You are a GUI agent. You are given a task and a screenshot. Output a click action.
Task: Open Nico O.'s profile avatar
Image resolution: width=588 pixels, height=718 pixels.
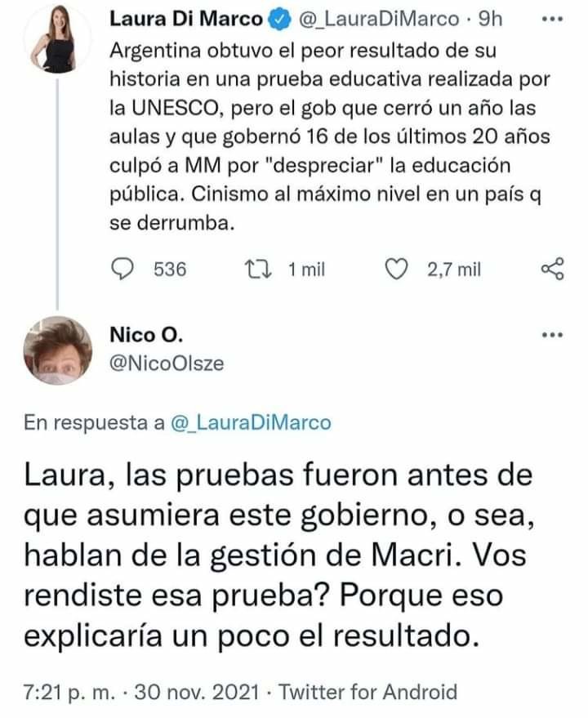(x=56, y=349)
